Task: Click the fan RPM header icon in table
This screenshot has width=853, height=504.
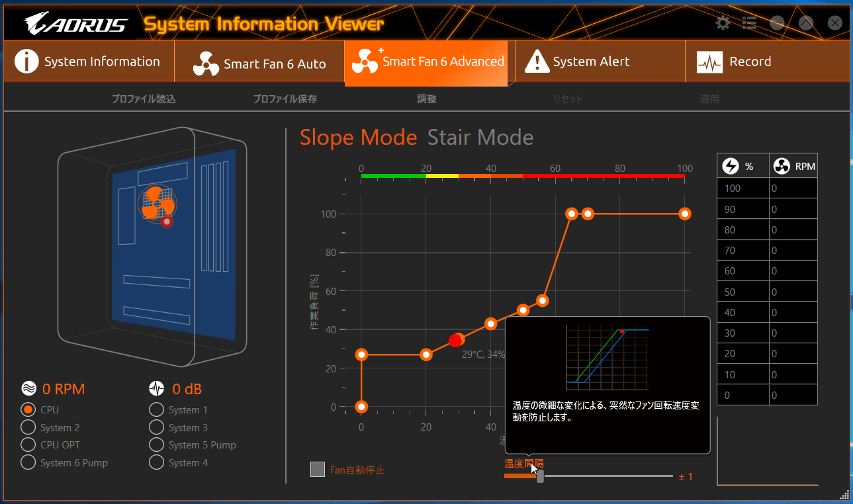Action: pyautogui.click(x=782, y=167)
